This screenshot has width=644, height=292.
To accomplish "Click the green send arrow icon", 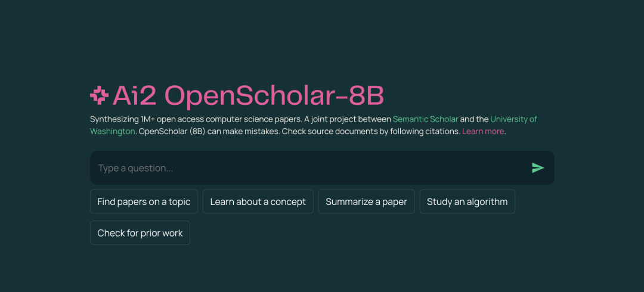I will coord(538,167).
